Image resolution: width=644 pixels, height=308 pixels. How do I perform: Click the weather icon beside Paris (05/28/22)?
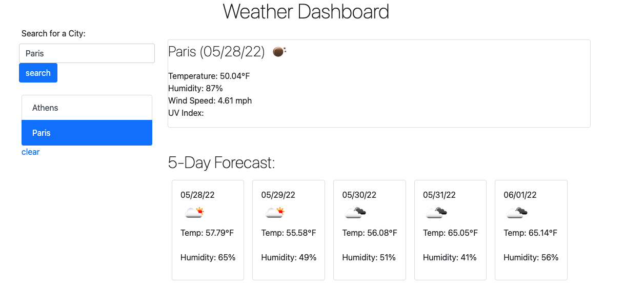[x=278, y=51]
